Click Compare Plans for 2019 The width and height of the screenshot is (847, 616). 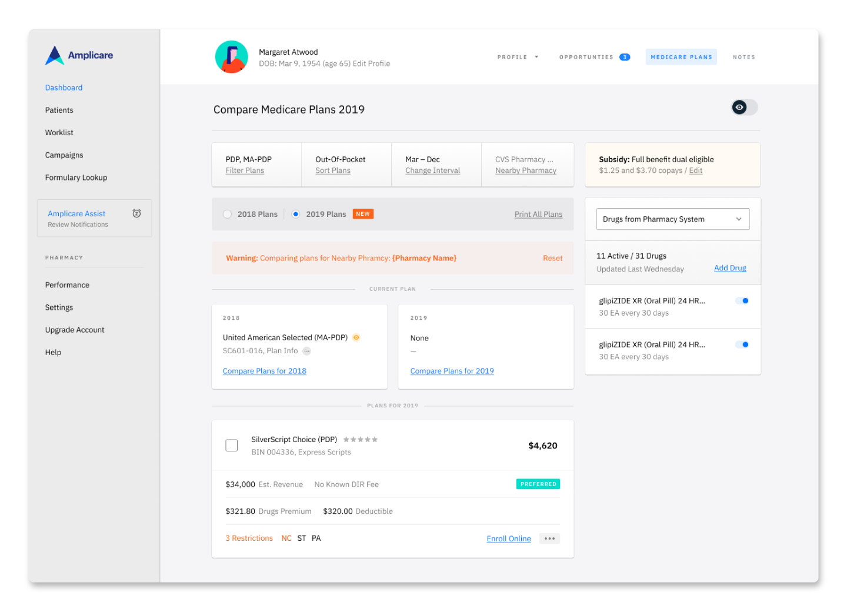coord(452,371)
